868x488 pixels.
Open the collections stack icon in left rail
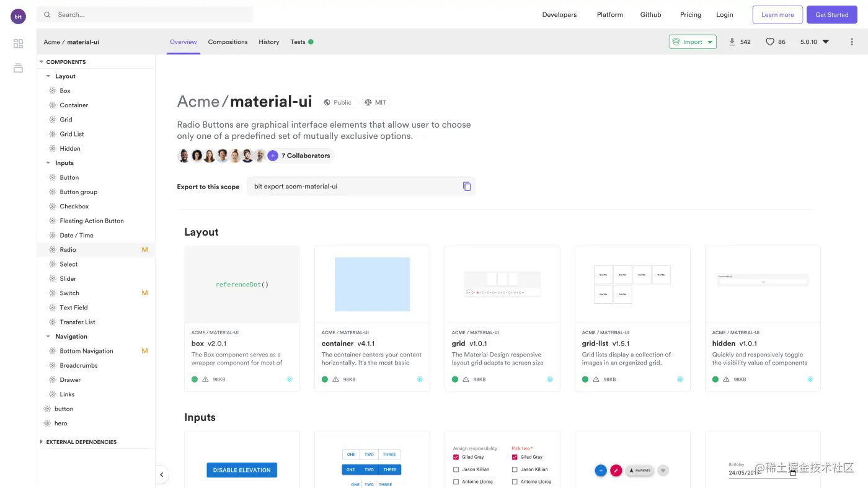tap(18, 68)
